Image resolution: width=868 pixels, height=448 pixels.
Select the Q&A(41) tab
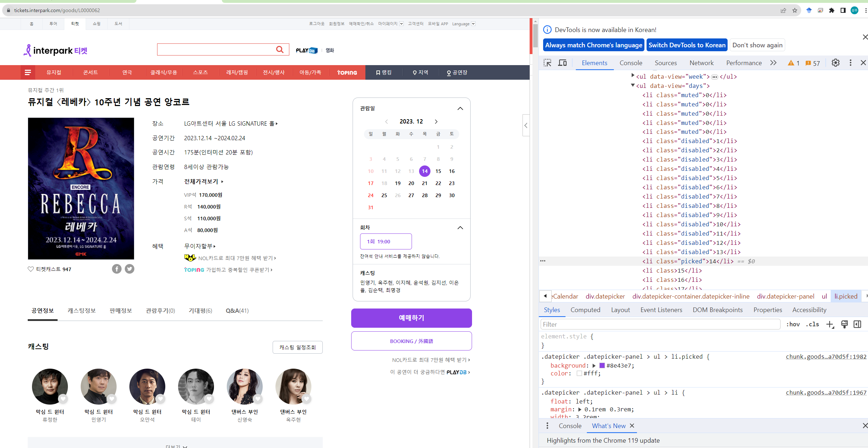pos(237,311)
